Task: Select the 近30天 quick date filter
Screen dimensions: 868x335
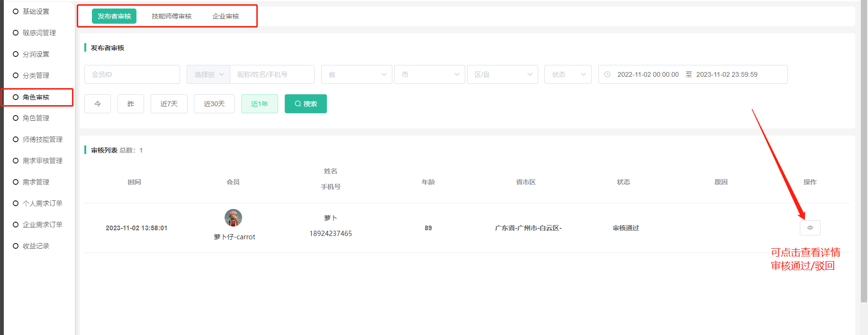Action: (x=214, y=104)
